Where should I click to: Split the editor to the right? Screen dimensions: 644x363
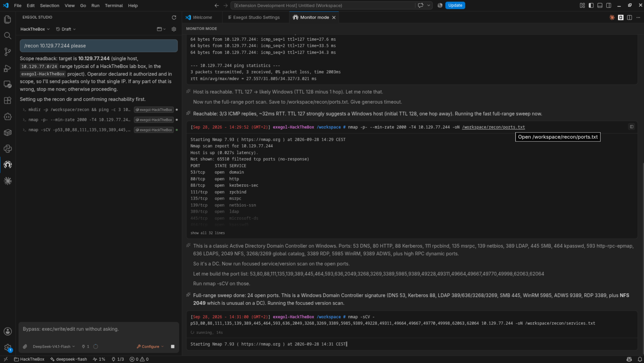pos(630,17)
